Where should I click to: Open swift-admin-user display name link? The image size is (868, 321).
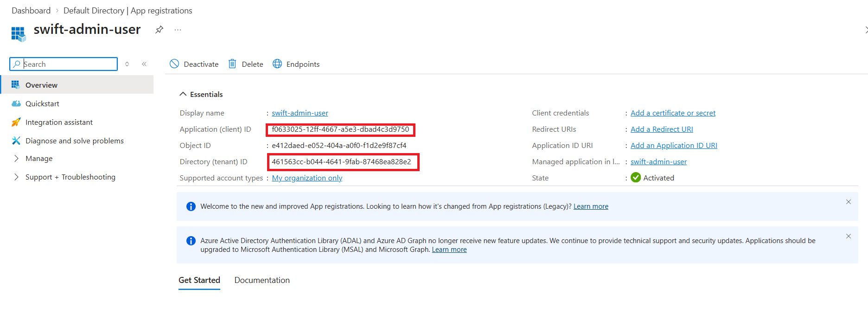300,113
